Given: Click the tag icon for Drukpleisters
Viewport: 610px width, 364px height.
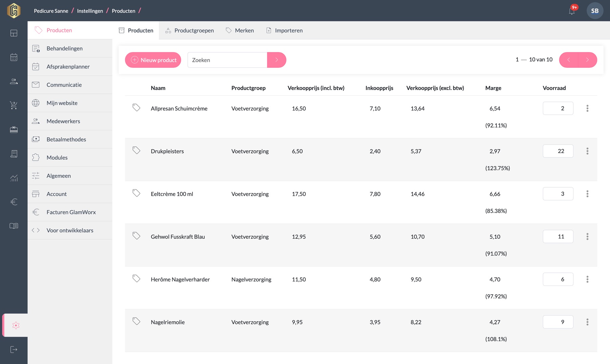Looking at the screenshot, I should pyautogui.click(x=136, y=150).
